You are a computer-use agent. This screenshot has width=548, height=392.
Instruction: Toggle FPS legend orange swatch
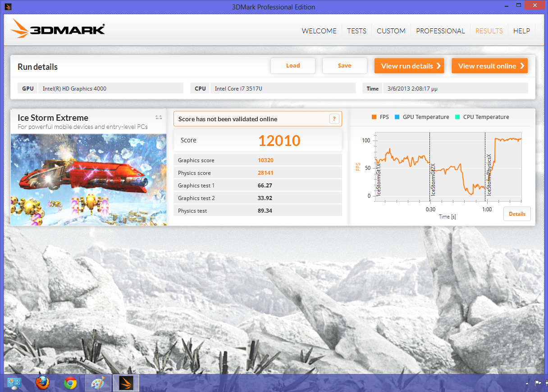374,117
